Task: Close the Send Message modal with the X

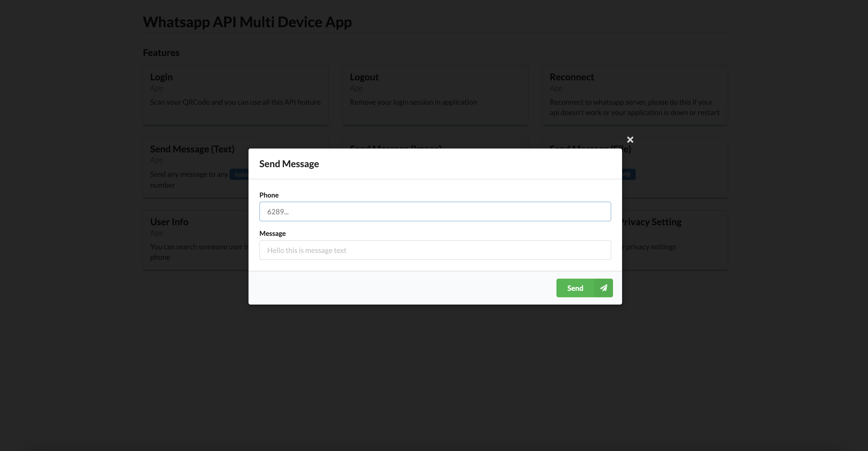Action: pyautogui.click(x=630, y=140)
